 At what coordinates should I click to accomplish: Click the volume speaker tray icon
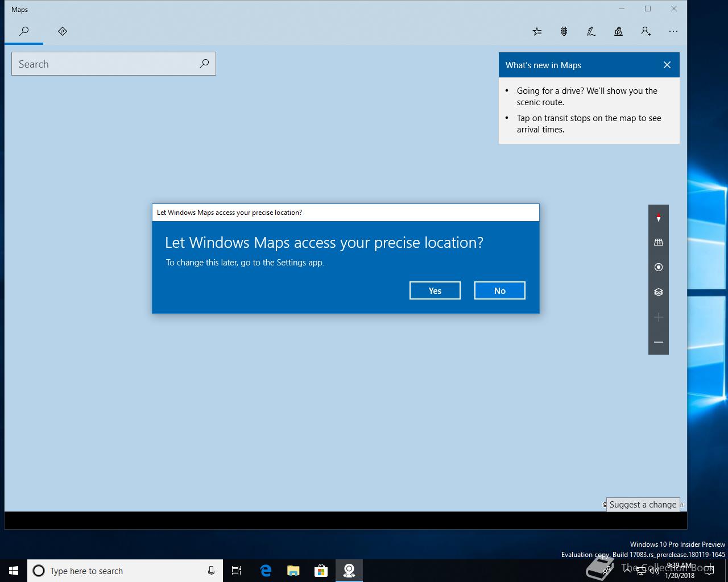[x=655, y=571]
